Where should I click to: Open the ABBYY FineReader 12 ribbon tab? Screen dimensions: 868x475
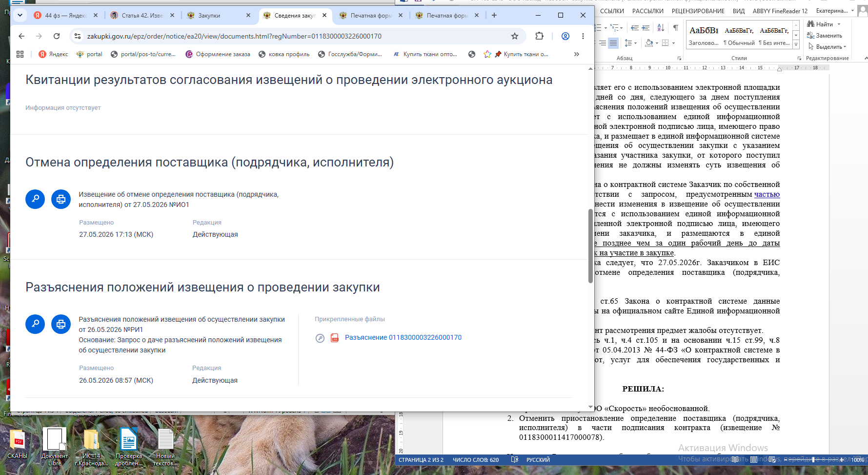tap(780, 11)
